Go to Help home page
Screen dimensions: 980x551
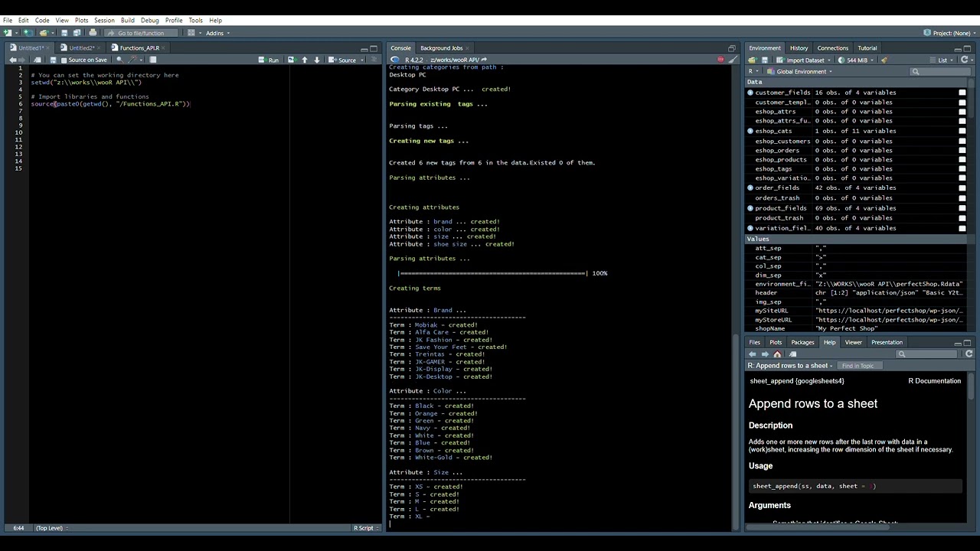coord(777,354)
